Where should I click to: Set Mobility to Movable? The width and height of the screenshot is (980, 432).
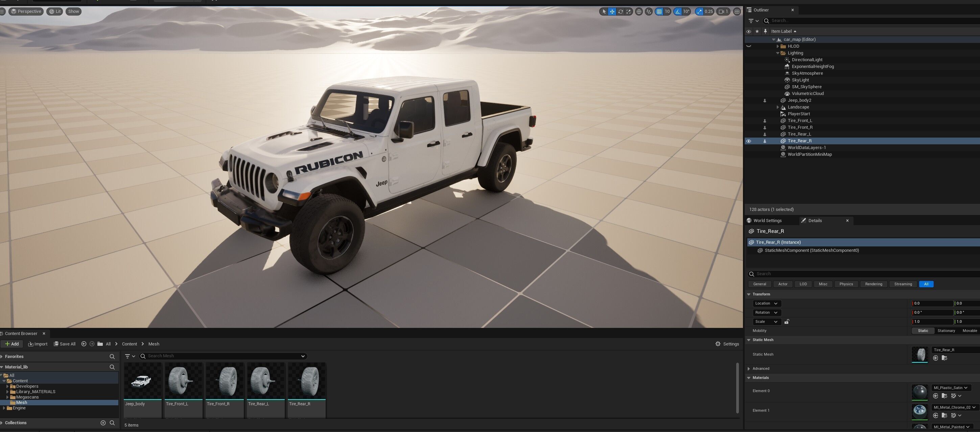969,331
